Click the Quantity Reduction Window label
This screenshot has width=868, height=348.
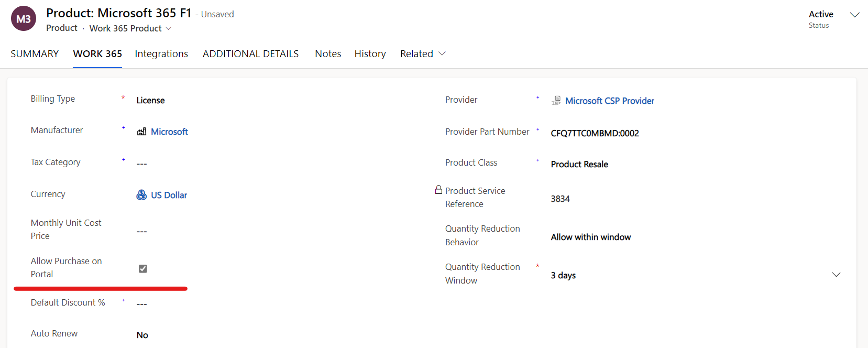(482, 274)
